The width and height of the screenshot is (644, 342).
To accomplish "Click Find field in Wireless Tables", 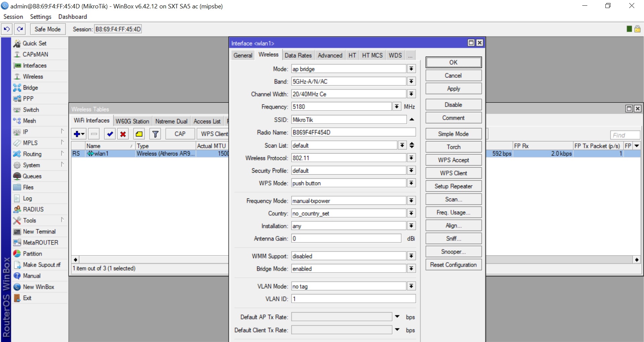I will tap(625, 135).
